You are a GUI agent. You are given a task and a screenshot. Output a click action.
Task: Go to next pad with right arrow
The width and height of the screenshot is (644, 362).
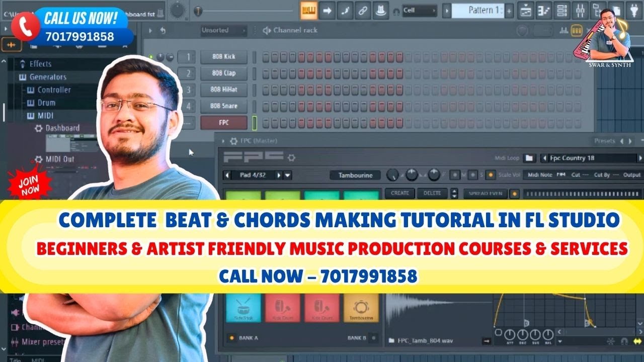(278, 175)
